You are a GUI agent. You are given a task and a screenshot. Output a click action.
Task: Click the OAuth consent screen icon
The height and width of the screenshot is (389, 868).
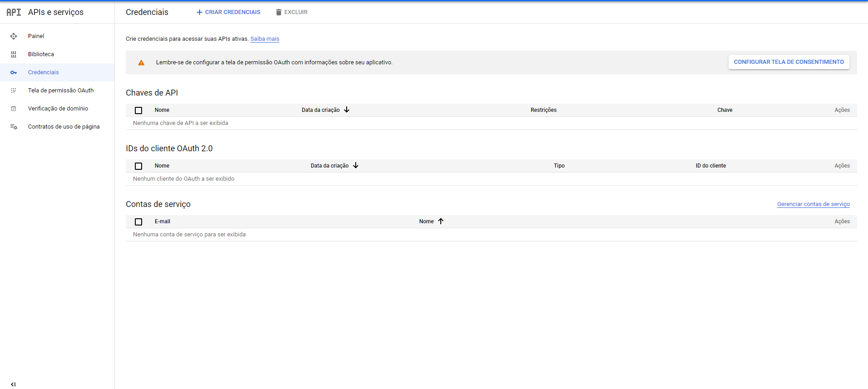[x=14, y=91]
